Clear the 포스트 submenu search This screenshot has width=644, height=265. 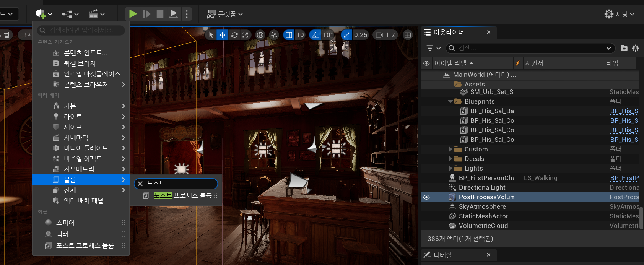click(140, 184)
